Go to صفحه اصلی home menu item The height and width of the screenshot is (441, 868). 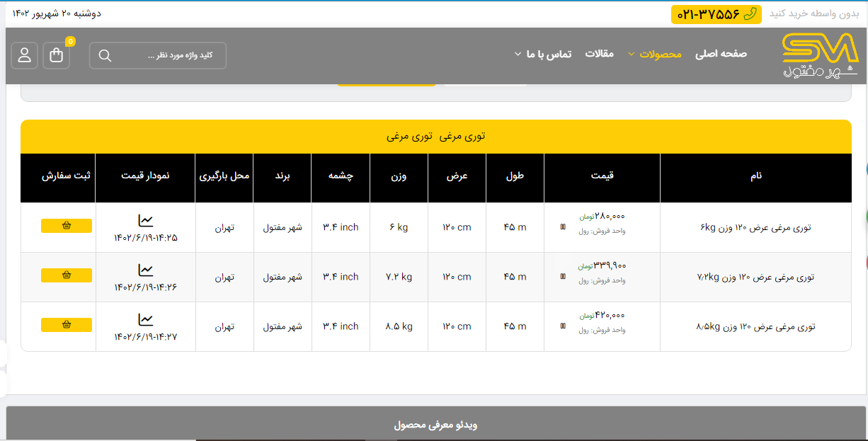coord(721,54)
